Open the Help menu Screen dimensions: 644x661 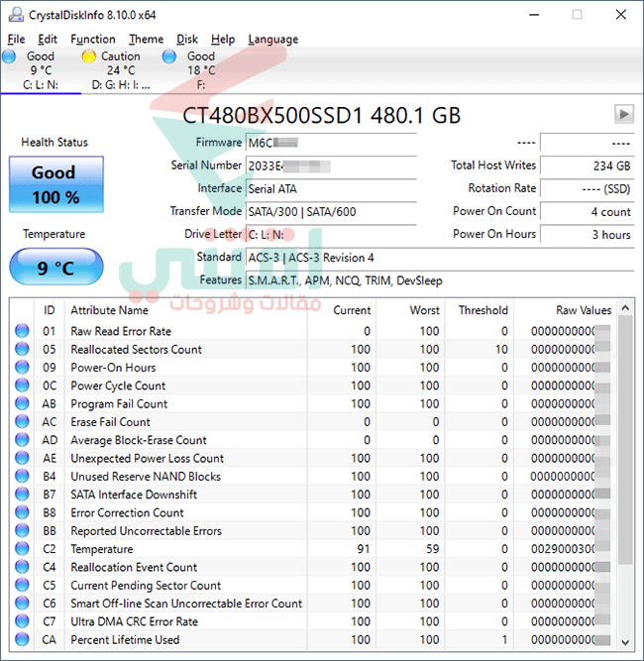[223, 40]
